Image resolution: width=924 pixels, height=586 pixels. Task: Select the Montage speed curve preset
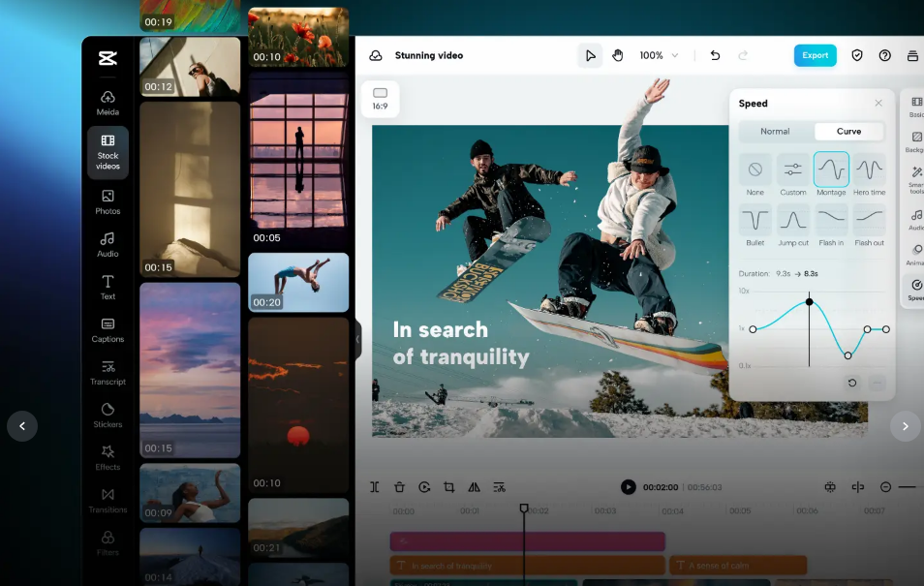pos(831,170)
